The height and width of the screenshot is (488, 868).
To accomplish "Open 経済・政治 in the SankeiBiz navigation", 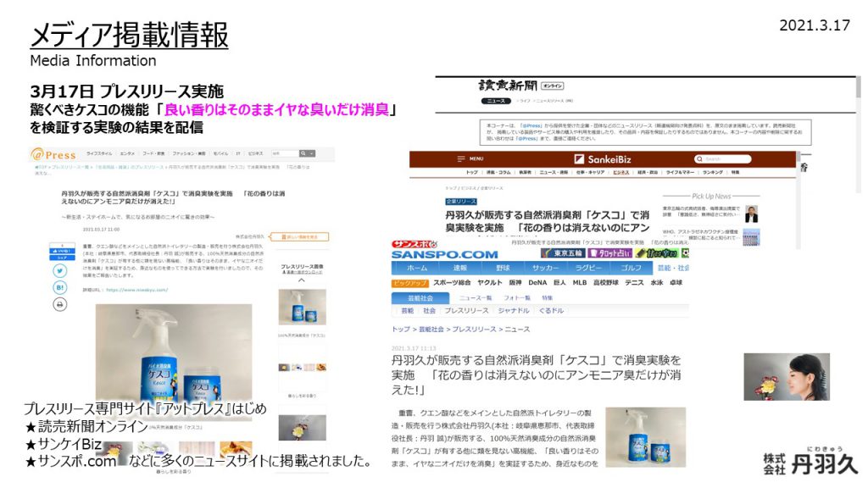I will coord(648,172).
